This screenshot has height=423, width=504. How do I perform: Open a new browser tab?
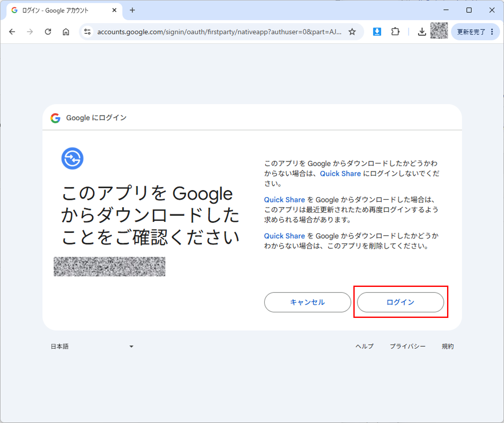click(x=132, y=10)
